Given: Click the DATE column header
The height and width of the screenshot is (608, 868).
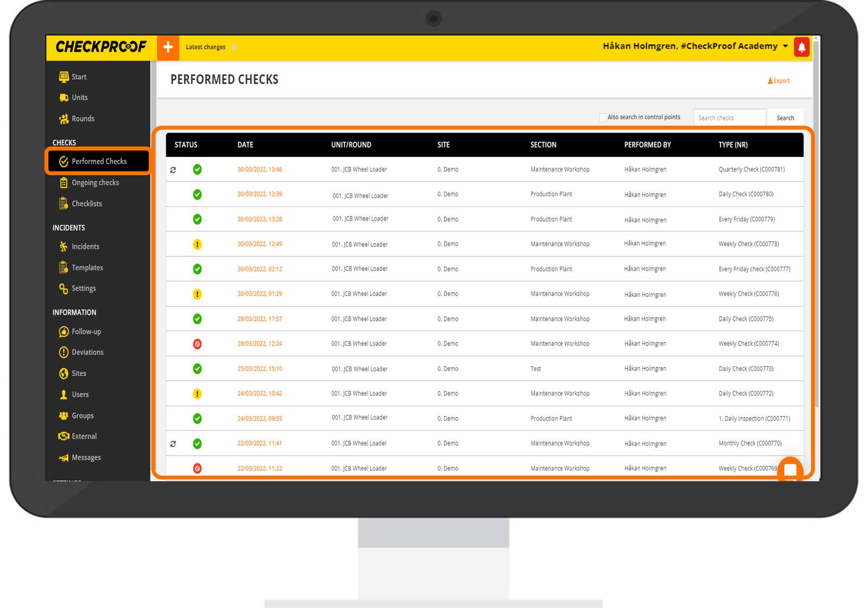Looking at the screenshot, I should click(x=245, y=145).
